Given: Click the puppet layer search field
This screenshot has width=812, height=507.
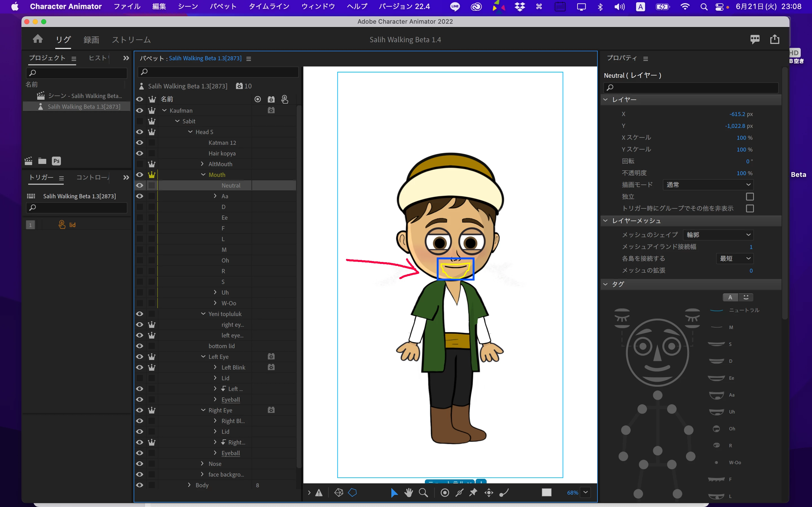Looking at the screenshot, I should pos(218,72).
